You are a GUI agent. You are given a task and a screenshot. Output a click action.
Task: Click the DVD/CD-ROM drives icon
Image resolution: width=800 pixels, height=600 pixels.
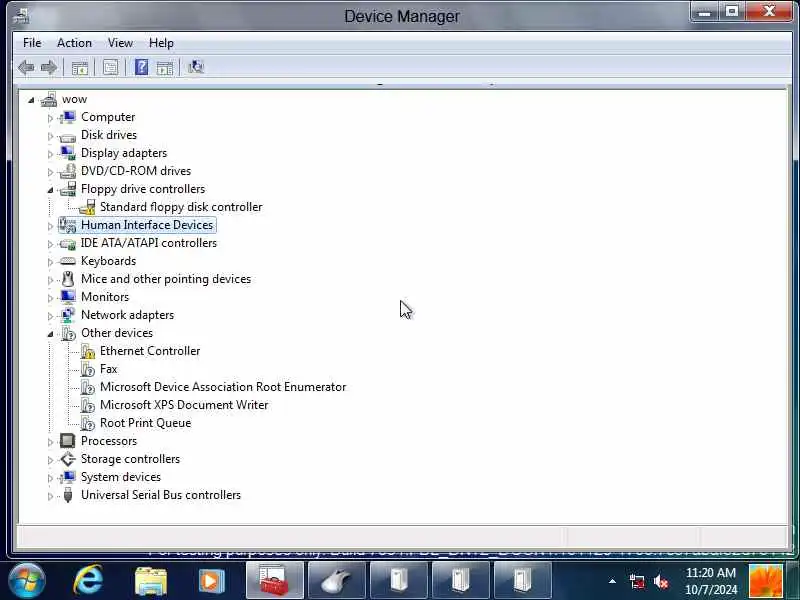tap(67, 171)
